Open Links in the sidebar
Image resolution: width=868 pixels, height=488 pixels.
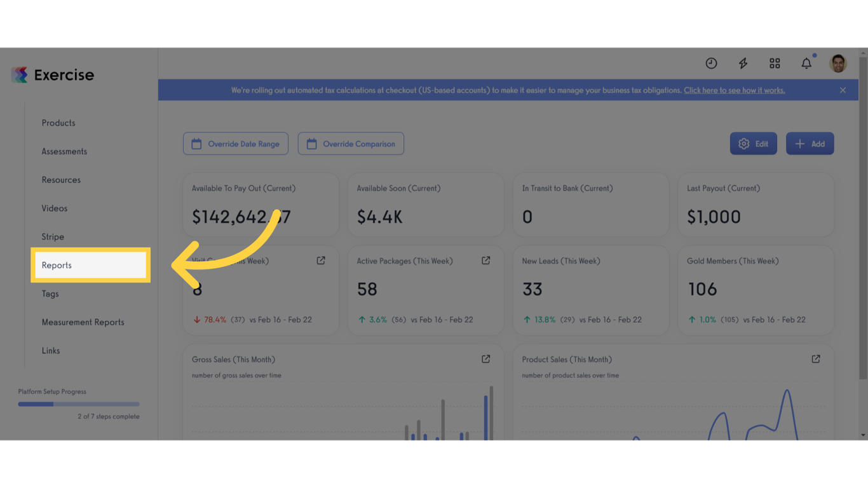point(51,351)
